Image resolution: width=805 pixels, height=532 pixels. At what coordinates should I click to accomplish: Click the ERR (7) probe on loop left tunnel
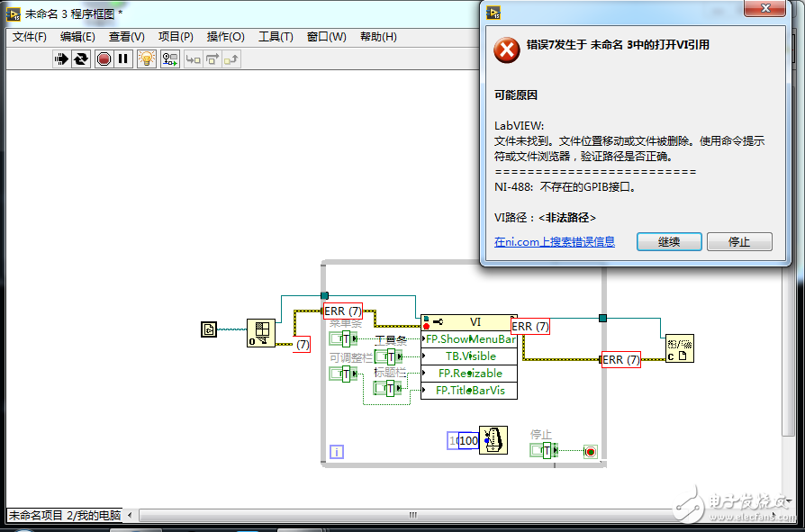(x=343, y=311)
